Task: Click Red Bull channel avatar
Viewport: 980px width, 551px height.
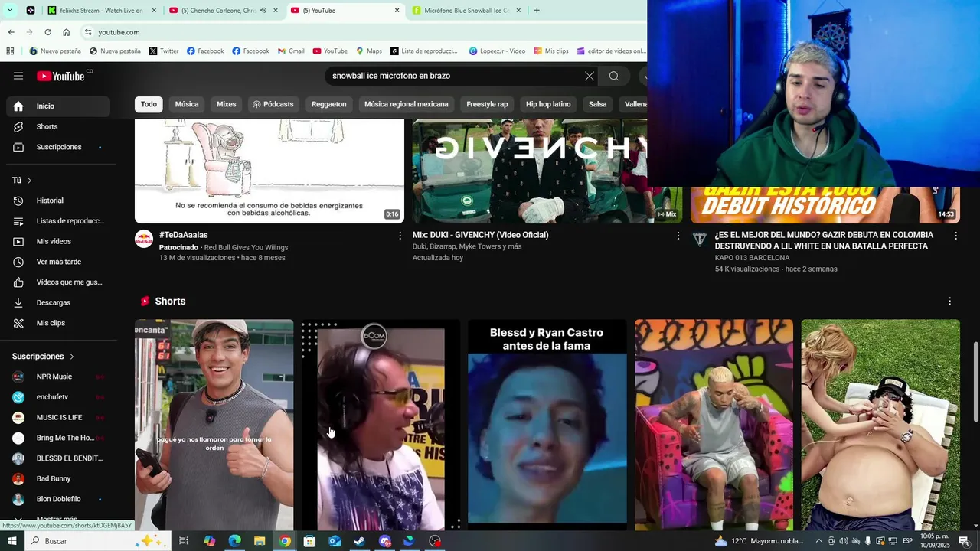Action: (x=144, y=239)
